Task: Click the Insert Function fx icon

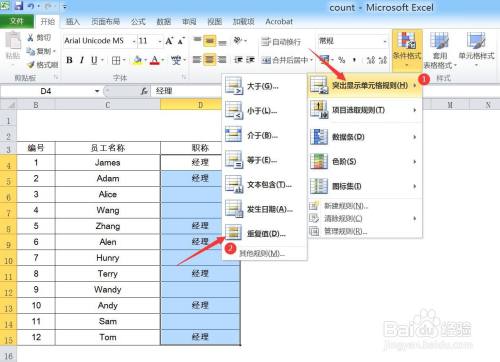Action: tap(144, 91)
